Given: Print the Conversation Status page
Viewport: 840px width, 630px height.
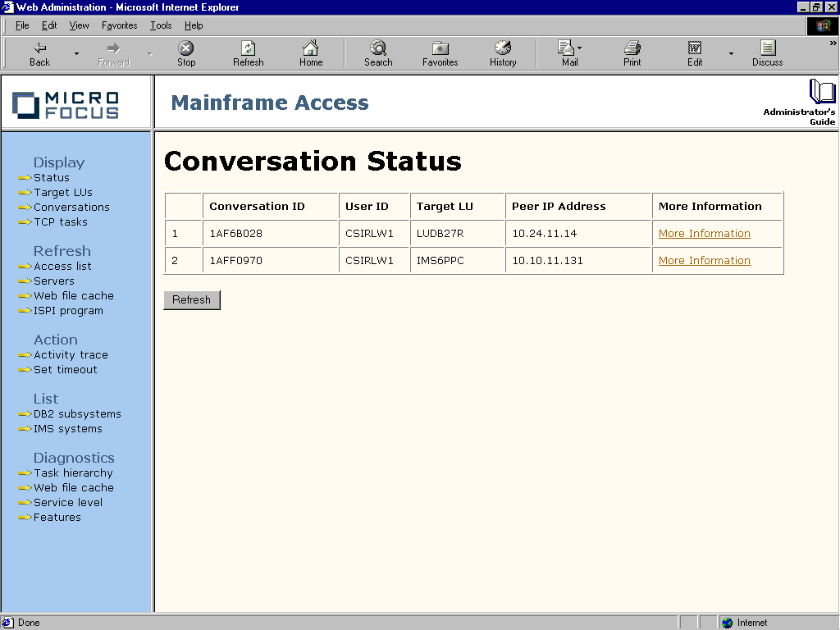Looking at the screenshot, I should point(632,51).
